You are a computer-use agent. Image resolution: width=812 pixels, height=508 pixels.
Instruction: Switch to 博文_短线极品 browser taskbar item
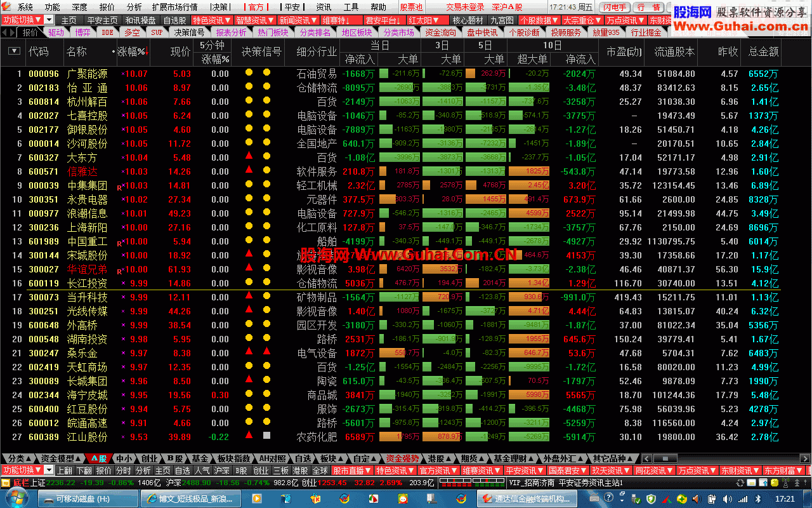pos(190,499)
